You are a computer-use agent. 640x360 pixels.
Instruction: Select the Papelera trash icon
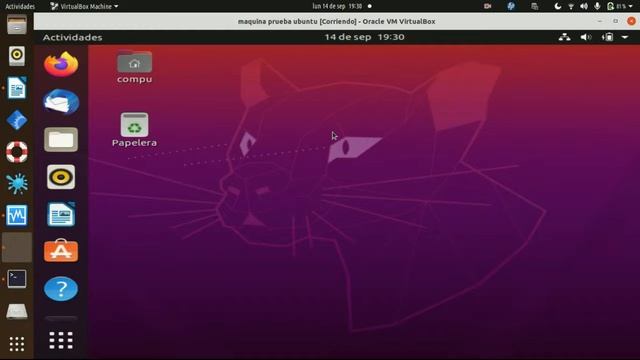pyautogui.click(x=134, y=130)
